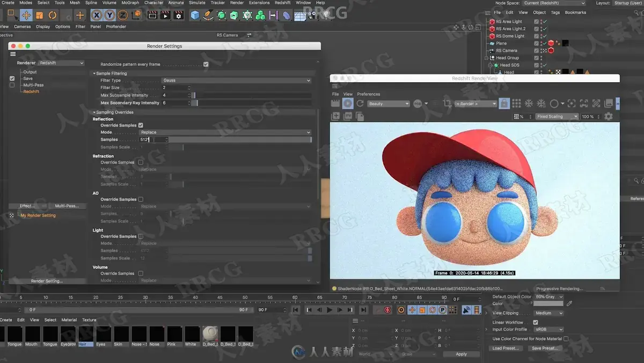Start IPR in Redshift RenderView
644x363 pixels.
(x=348, y=103)
